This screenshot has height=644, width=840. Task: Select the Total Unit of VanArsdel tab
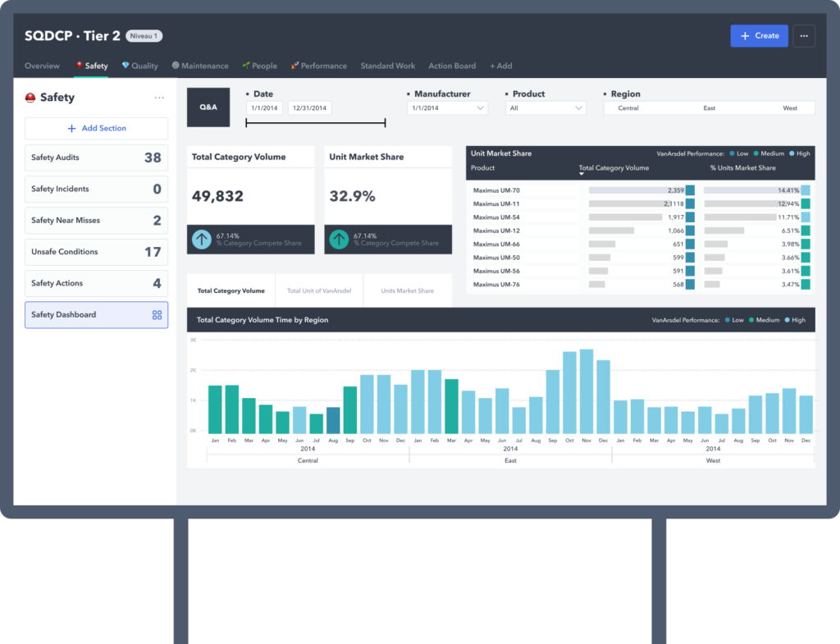[319, 291]
